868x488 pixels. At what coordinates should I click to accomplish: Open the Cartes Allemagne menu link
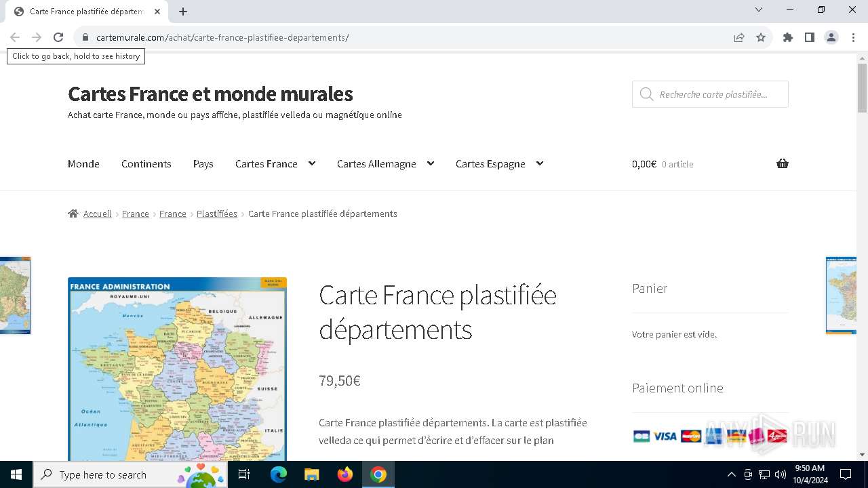point(376,164)
